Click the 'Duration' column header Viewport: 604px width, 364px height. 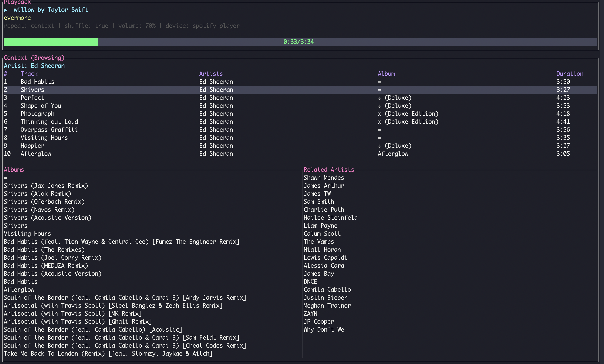[570, 74]
